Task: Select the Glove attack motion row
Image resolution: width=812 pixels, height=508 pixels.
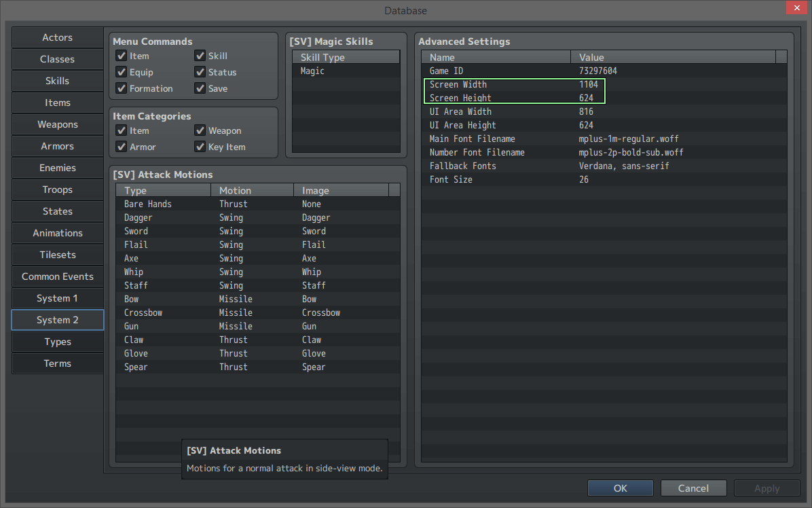Action: pos(258,353)
